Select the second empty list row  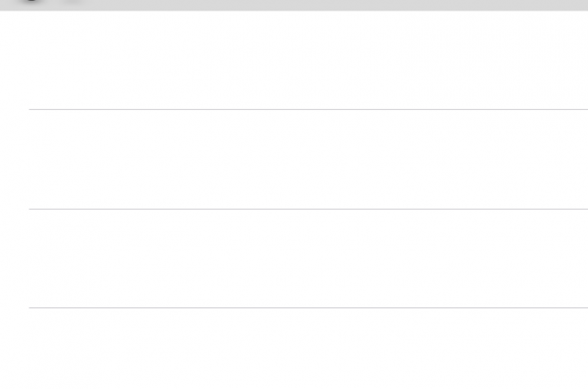pyautogui.click(x=308, y=159)
